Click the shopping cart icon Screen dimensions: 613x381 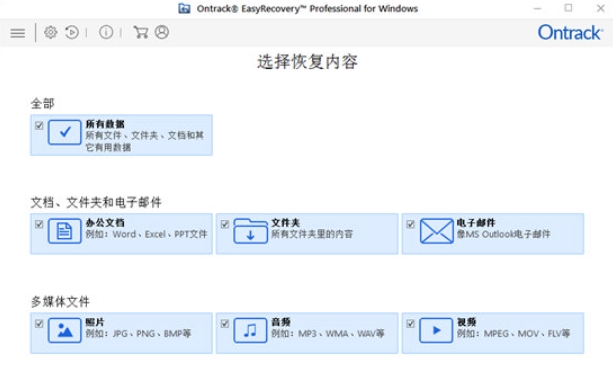click(141, 32)
